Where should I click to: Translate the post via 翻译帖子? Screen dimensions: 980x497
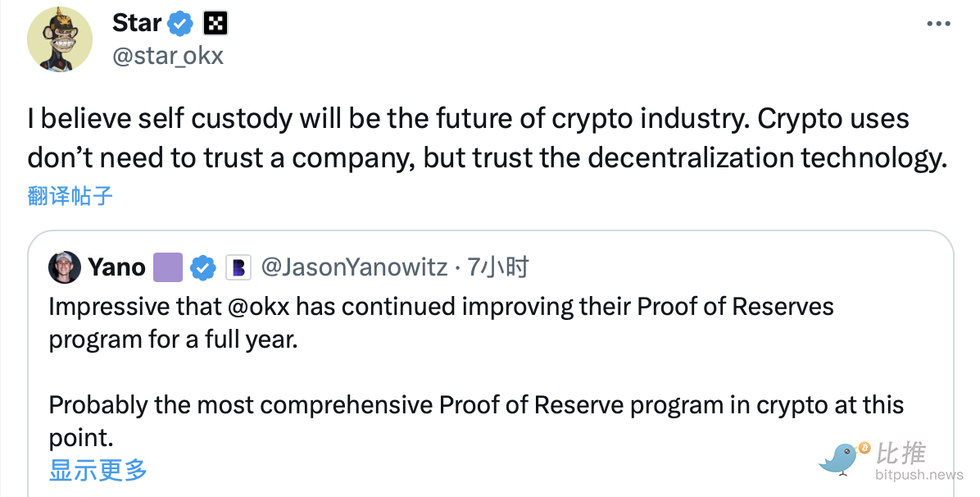[70, 195]
